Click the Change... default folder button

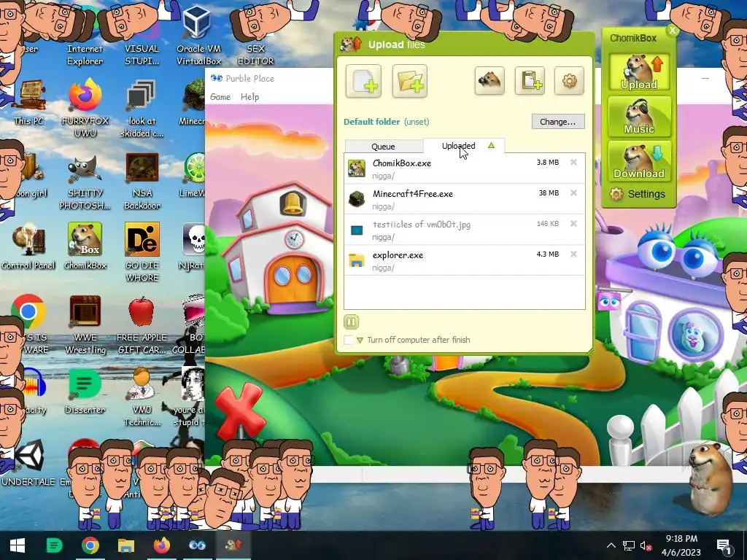558,122
